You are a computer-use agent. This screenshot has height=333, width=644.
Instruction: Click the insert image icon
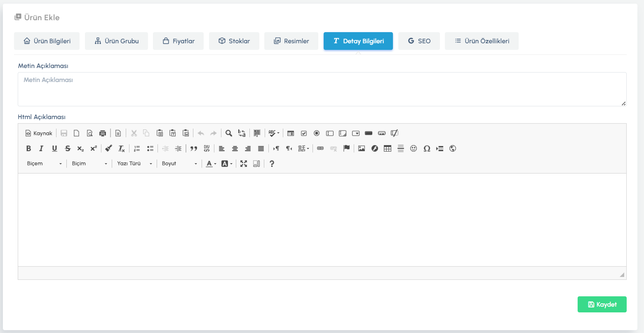pyautogui.click(x=362, y=149)
